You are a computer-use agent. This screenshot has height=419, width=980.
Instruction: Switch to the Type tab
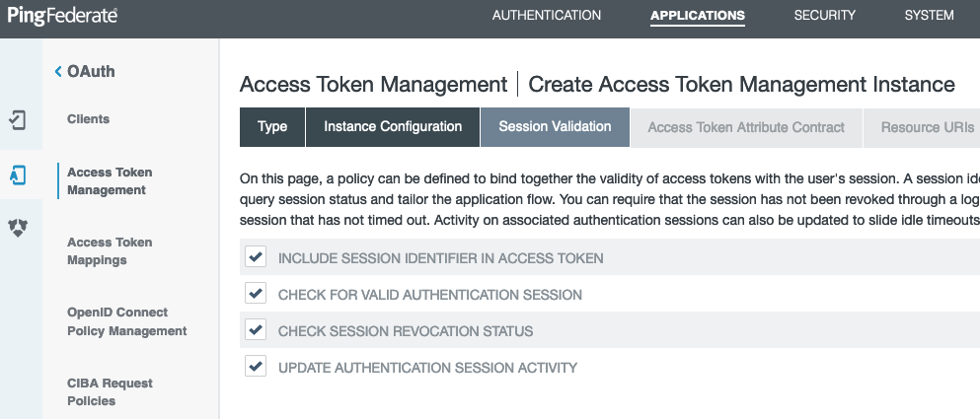click(272, 127)
